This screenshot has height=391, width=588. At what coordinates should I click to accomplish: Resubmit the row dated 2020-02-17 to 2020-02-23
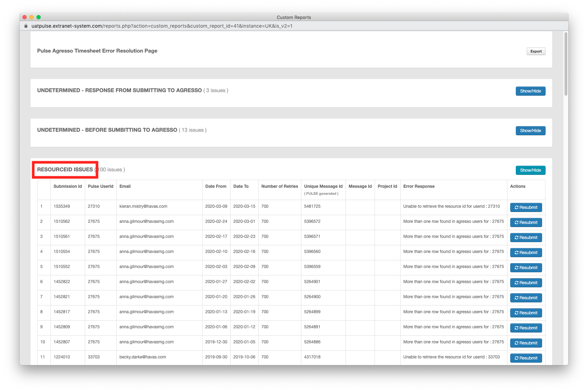coord(526,237)
